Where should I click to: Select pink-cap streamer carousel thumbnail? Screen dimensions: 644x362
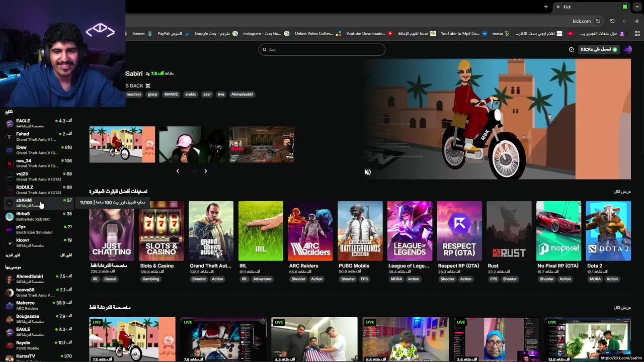coord(192,144)
